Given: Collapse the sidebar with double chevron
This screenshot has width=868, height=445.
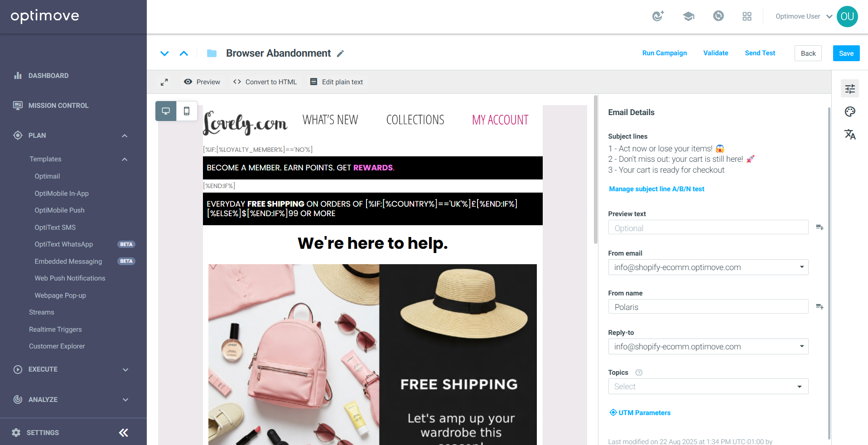Looking at the screenshot, I should click(x=123, y=433).
